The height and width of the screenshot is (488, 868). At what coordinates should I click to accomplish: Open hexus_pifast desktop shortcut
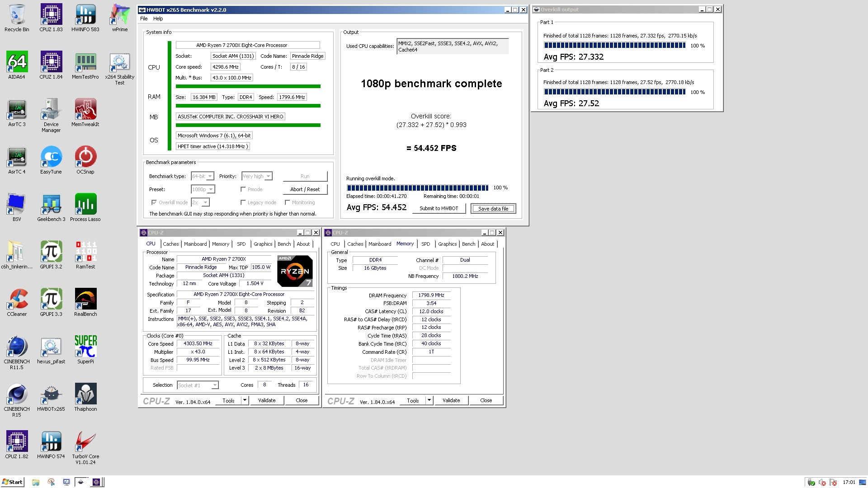pyautogui.click(x=51, y=350)
